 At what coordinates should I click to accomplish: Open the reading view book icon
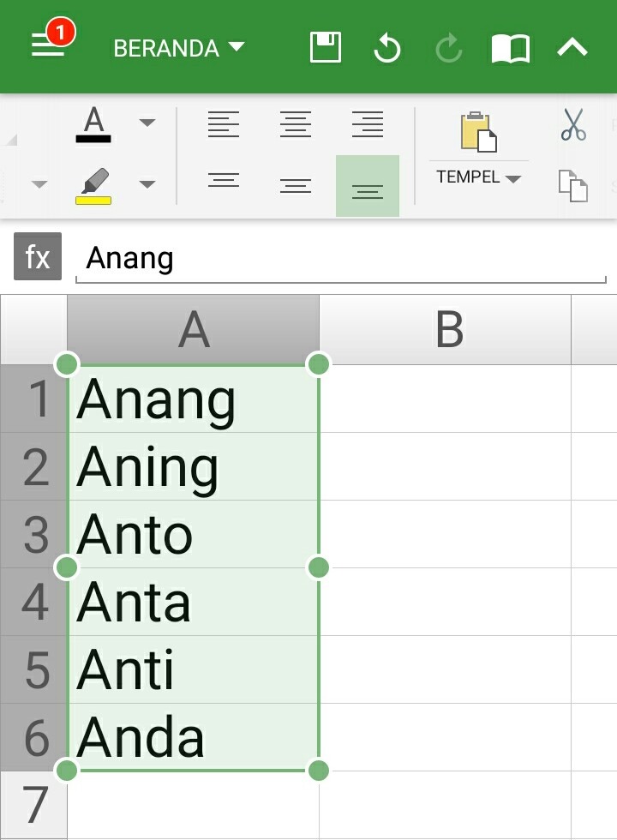tap(510, 48)
